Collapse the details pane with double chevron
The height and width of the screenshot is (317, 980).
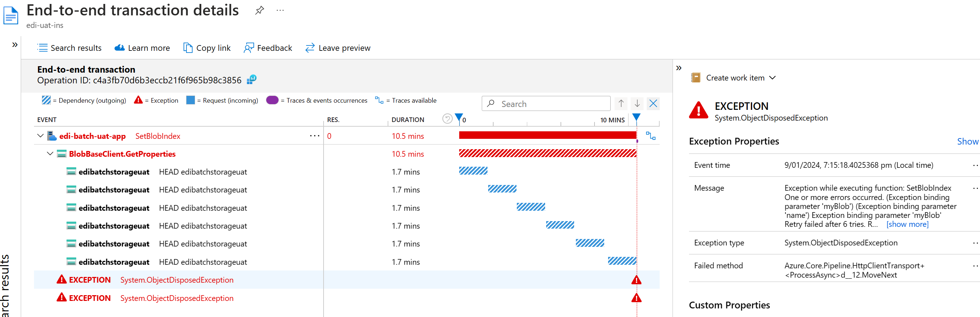(679, 68)
